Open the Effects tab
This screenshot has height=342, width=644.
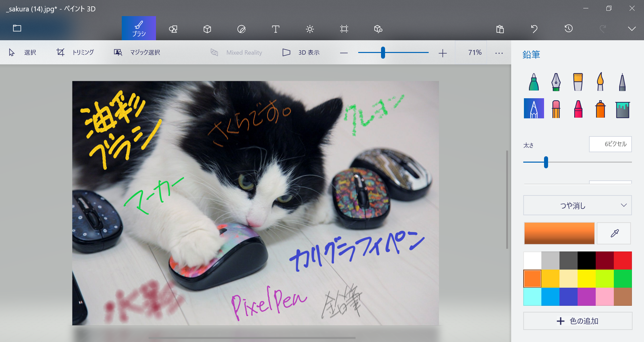(310, 29)
